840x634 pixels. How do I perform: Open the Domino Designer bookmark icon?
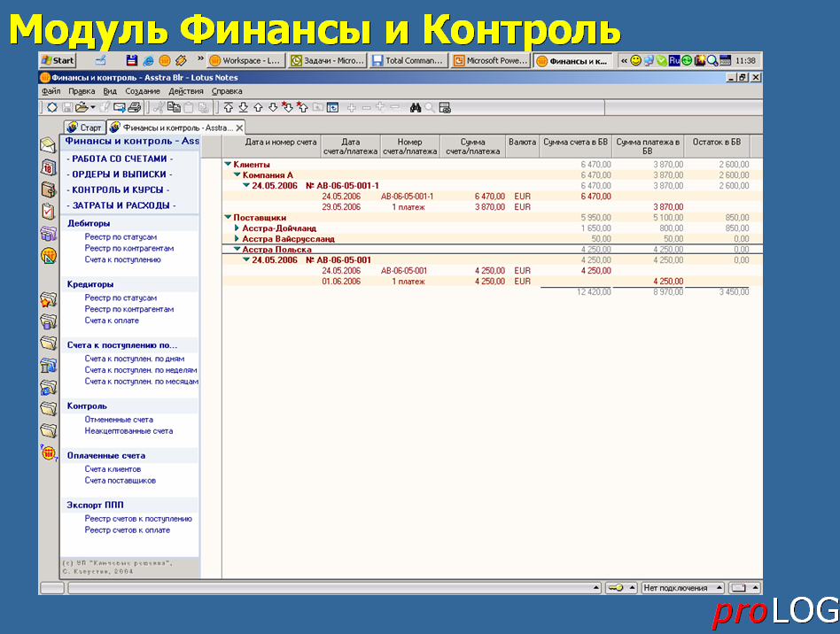coord(48,256)
